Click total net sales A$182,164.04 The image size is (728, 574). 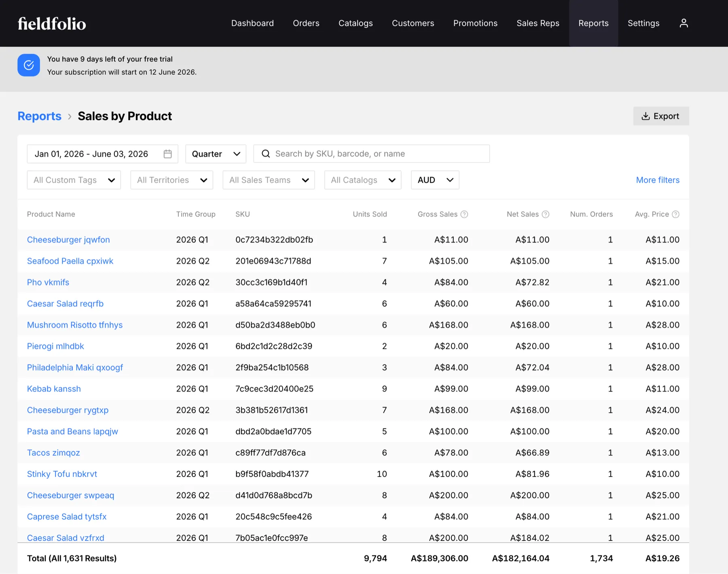coord(521,559)
